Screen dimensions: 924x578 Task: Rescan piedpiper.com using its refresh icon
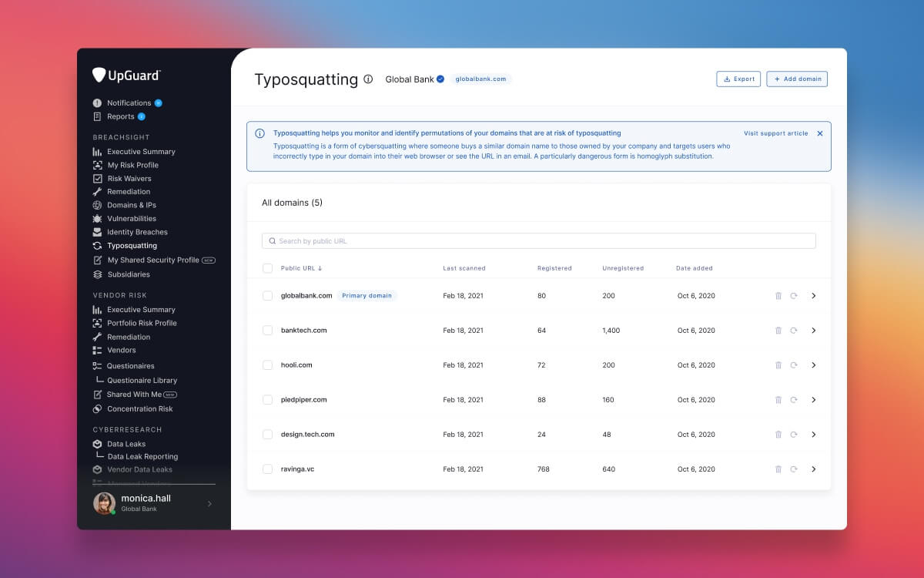[x=794, y=400]
